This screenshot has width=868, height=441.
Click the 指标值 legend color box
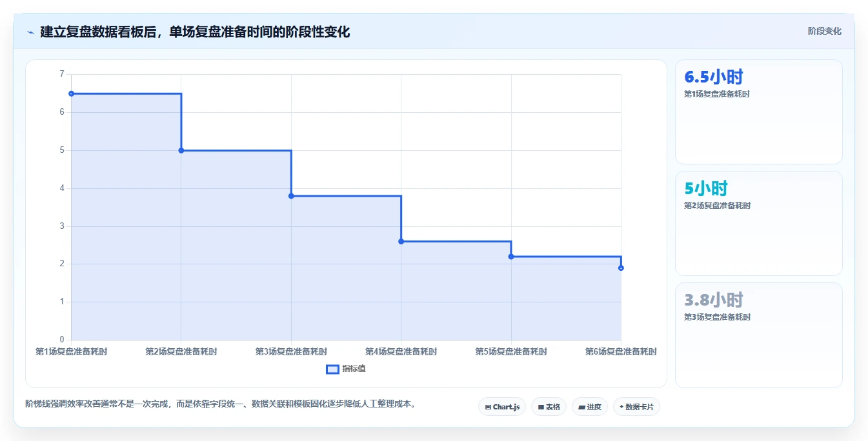(x=332, y=369)
